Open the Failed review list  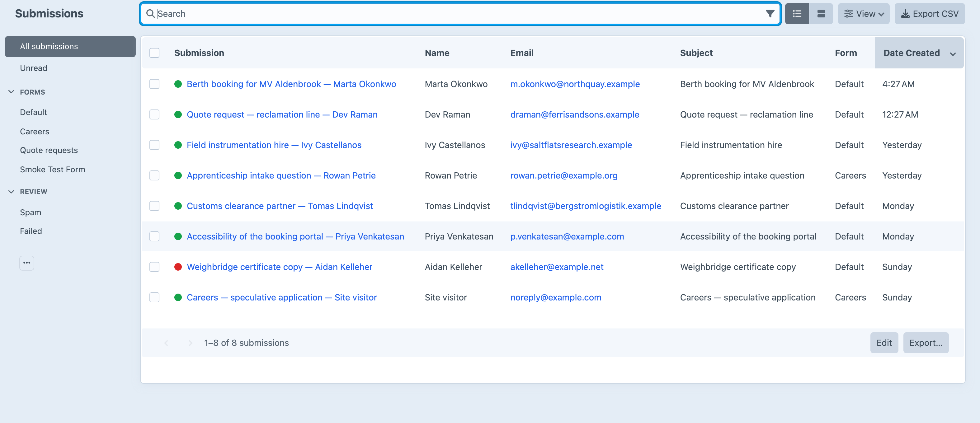[31, 231]
